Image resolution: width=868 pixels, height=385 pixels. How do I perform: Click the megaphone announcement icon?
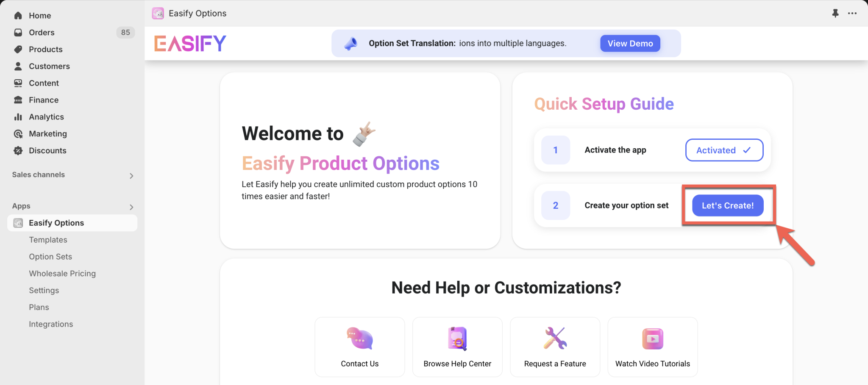pyautogui.click(x=351, y=43)
